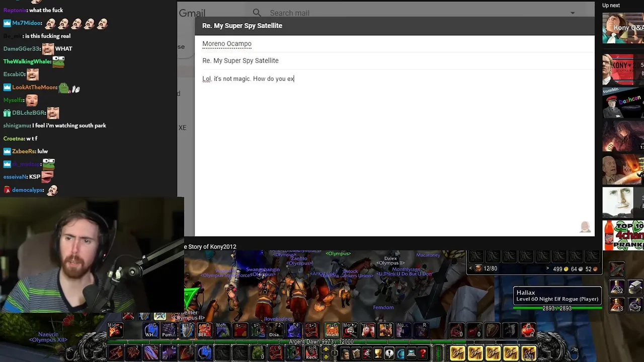Use the action button labeled WH
Screen dimensions: 644x362
point(151,330)
